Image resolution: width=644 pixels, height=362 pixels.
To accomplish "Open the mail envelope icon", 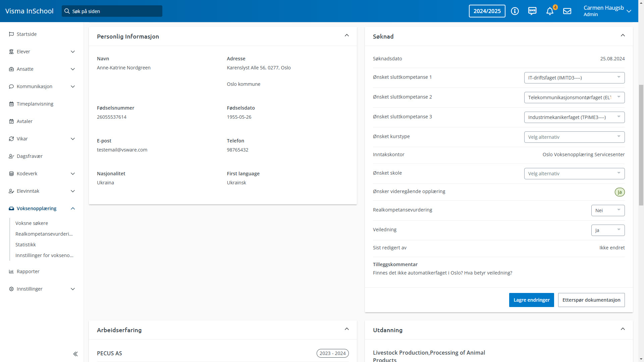I will 567,11.
